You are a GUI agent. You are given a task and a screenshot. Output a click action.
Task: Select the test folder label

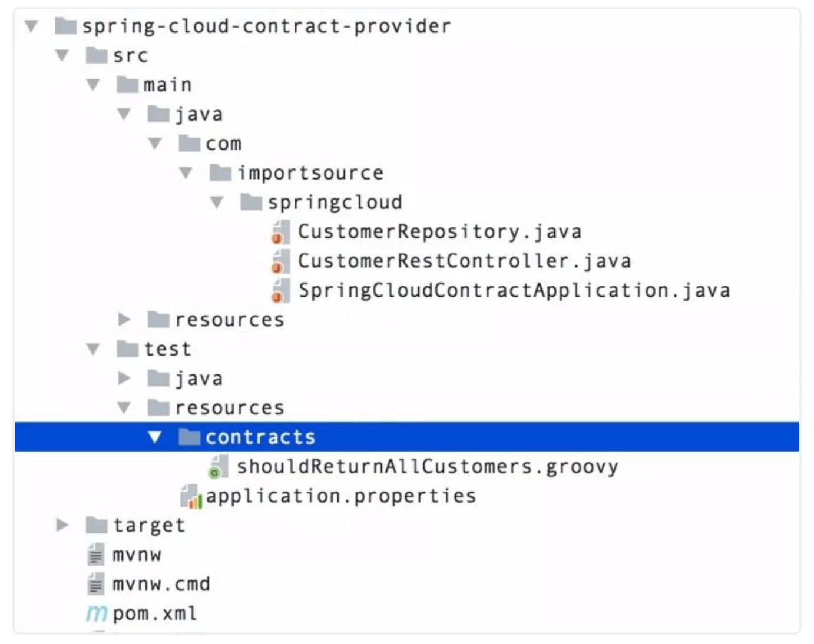coord(168,349)
